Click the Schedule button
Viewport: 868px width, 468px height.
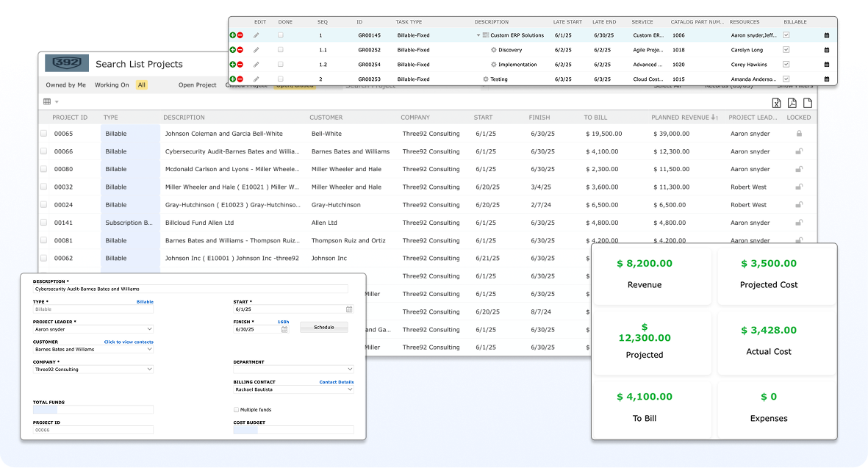point(324,328)
